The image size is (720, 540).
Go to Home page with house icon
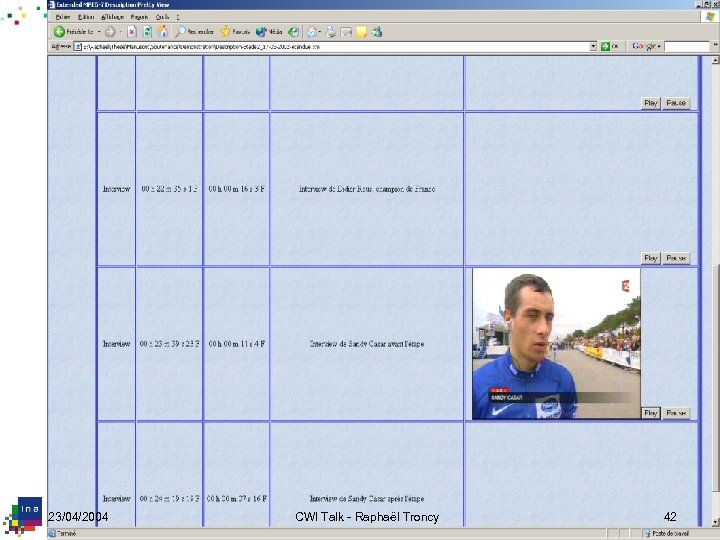tap(163, 32)
